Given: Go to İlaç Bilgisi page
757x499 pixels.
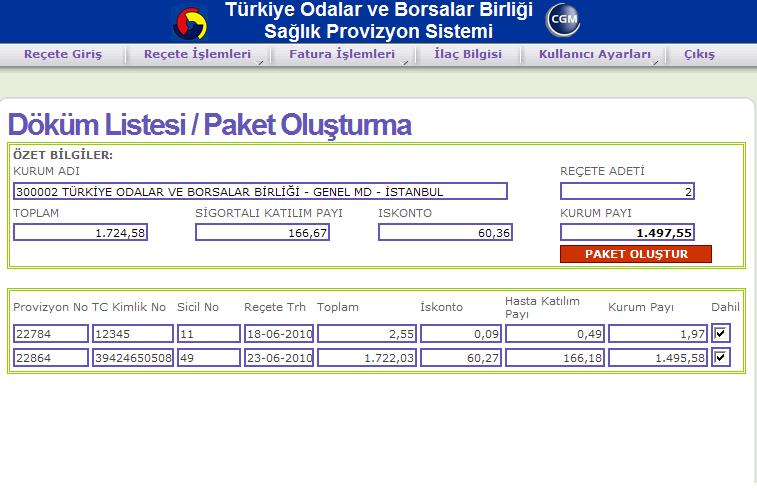Looking at the screenshot, I should click(x=468, y=54).
